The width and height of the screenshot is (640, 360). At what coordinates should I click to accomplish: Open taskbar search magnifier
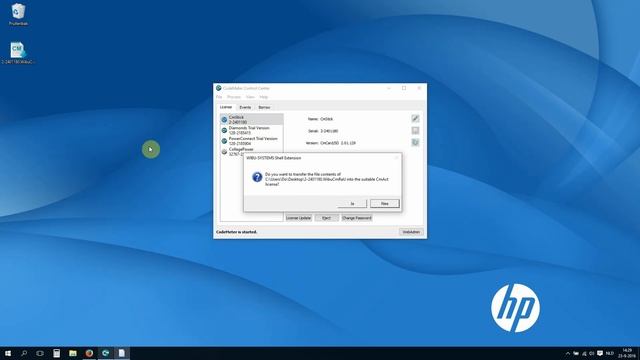click(24, 353)
